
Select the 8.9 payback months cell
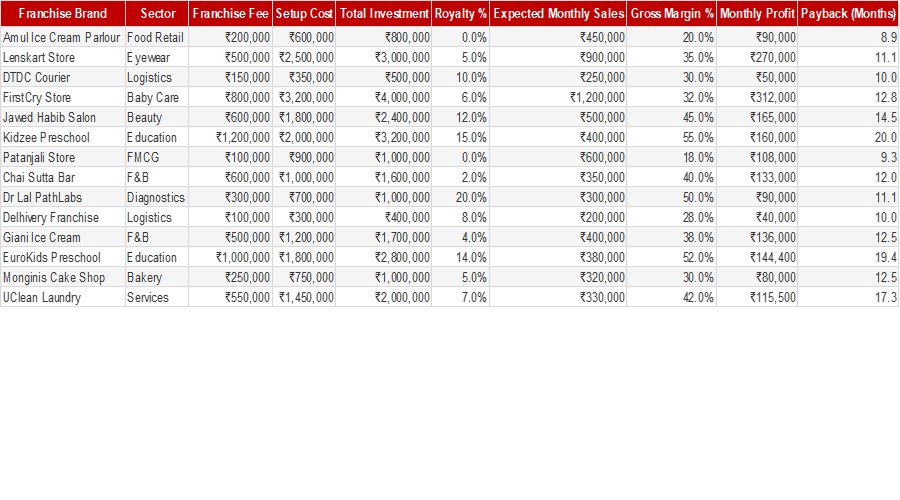[x=848, y=37]
